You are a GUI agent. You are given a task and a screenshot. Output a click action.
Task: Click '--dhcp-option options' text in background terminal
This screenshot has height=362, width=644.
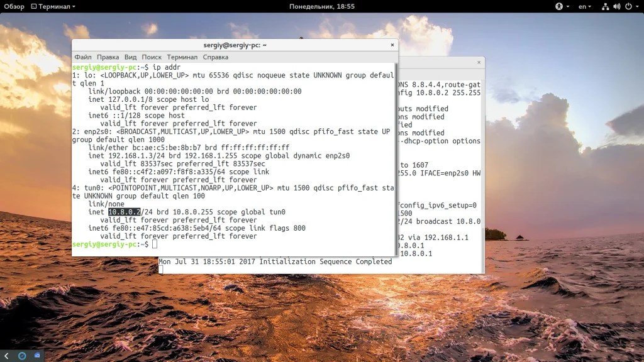pos(439,141)
